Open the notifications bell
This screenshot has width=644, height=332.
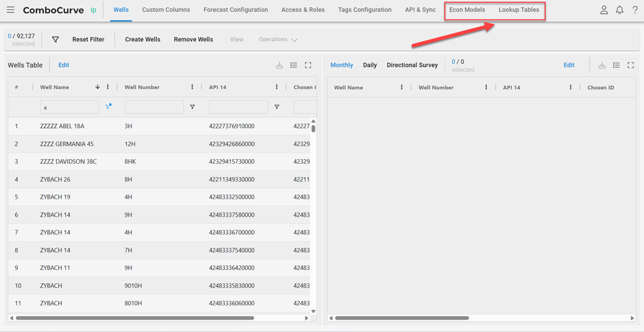[x=620, y=10]
